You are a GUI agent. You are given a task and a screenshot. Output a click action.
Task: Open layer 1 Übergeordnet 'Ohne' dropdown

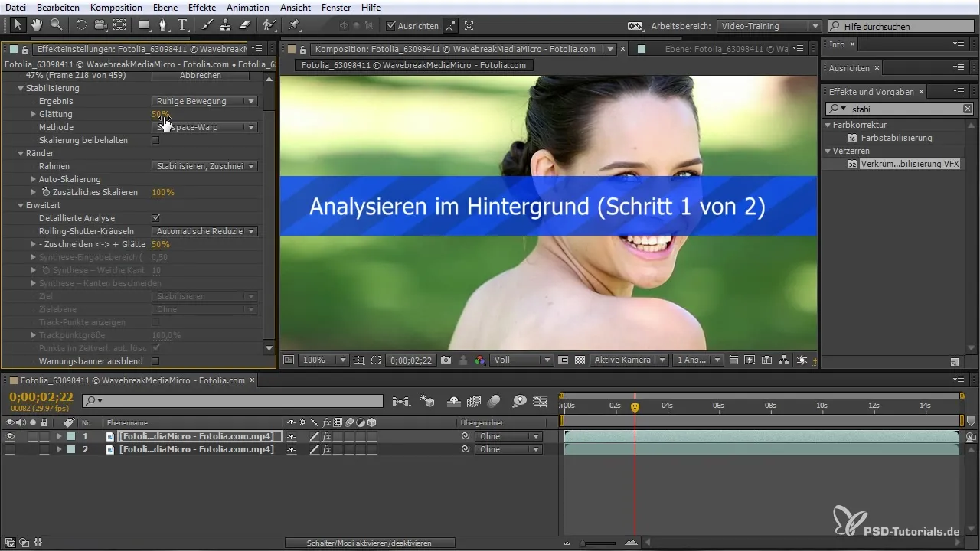tap(508, 436)
